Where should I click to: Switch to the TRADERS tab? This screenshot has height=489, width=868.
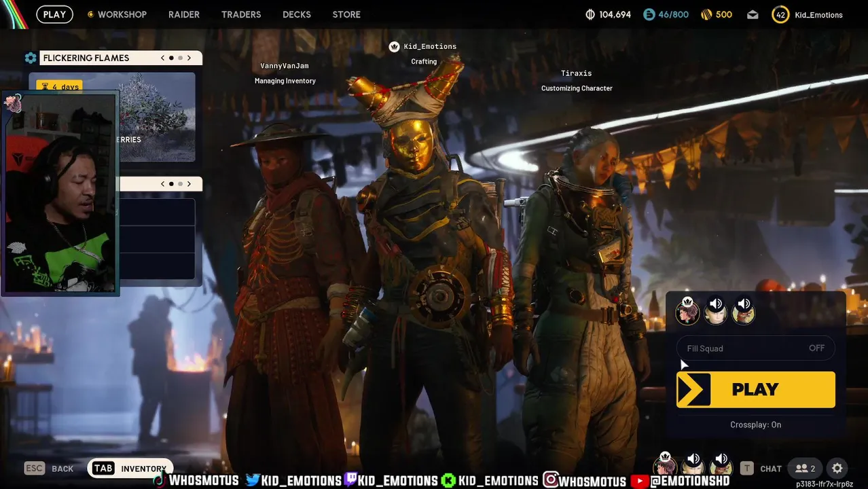(x=241, y=14)
